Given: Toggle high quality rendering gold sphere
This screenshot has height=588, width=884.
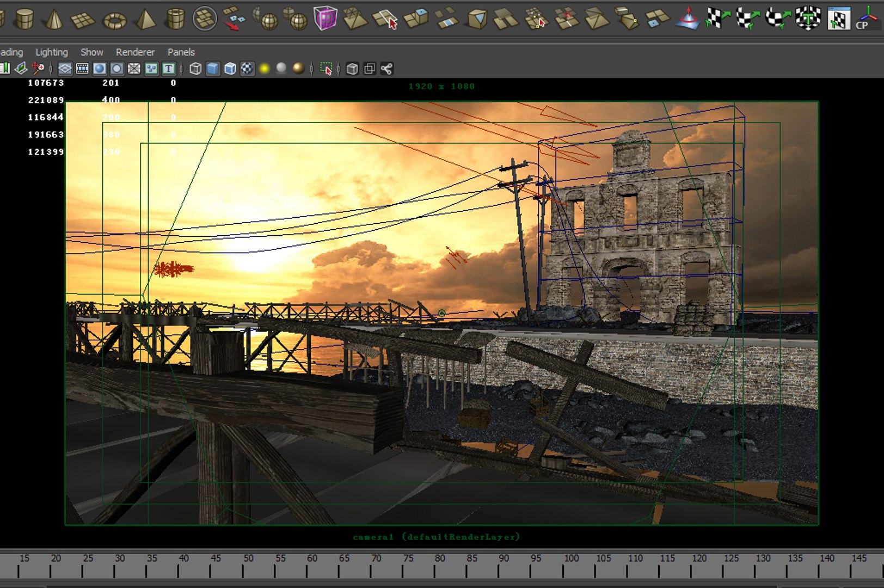Looking at the screenshot, I should click(x=298, y=68).
